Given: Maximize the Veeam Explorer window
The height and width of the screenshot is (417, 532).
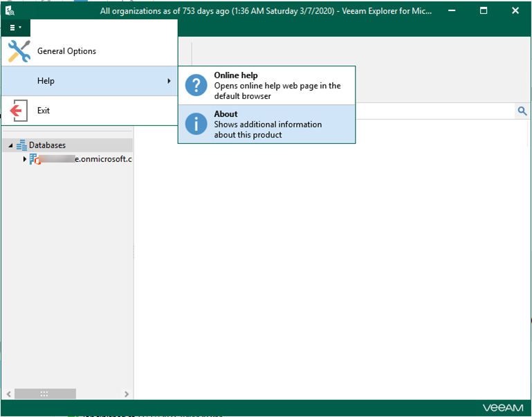Looking at the screenshot, I should (x=484, y=11).
